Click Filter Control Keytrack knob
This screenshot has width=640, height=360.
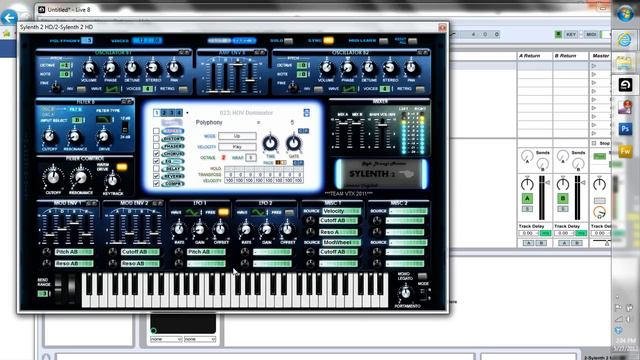click(x=112, y=180)
